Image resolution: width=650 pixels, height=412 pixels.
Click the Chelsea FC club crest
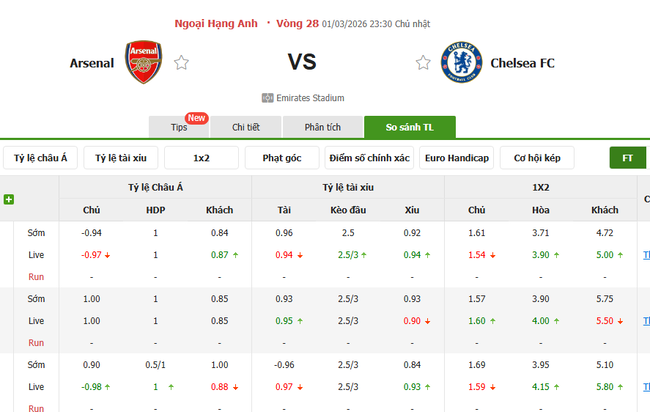[x=462, y=62]
